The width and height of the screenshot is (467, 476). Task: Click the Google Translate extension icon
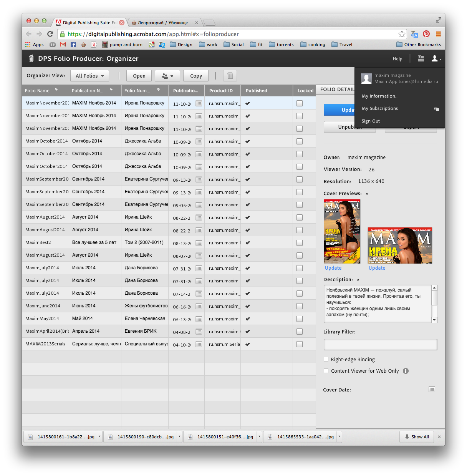click(x=414, y=34)
